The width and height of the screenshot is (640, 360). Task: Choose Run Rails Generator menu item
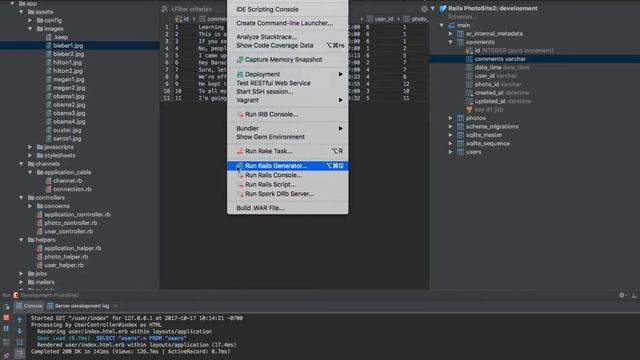287,166
